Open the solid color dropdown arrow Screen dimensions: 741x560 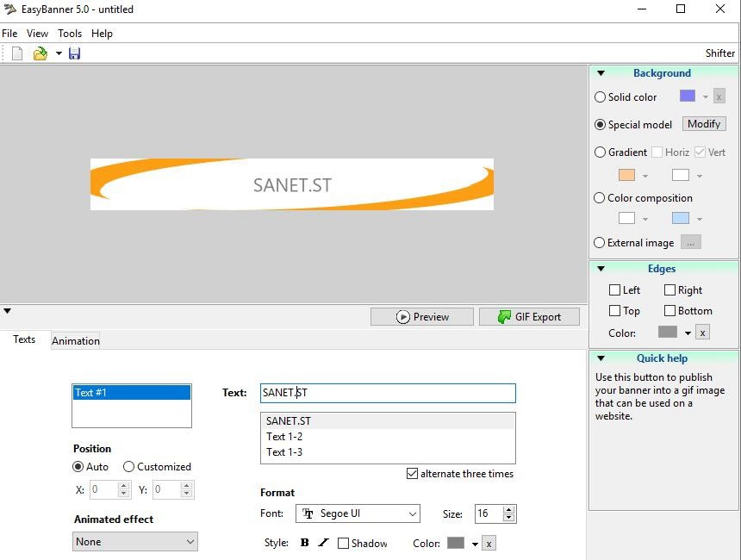click(705, 96)
